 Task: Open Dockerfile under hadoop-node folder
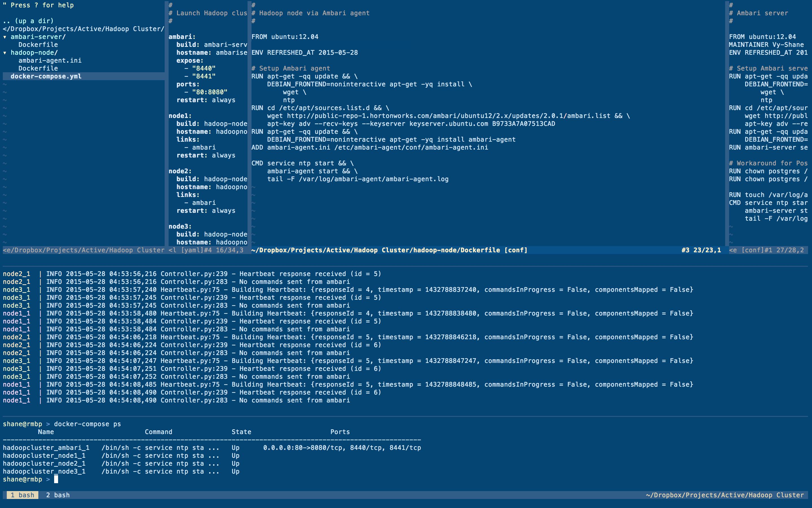(38, 69)
